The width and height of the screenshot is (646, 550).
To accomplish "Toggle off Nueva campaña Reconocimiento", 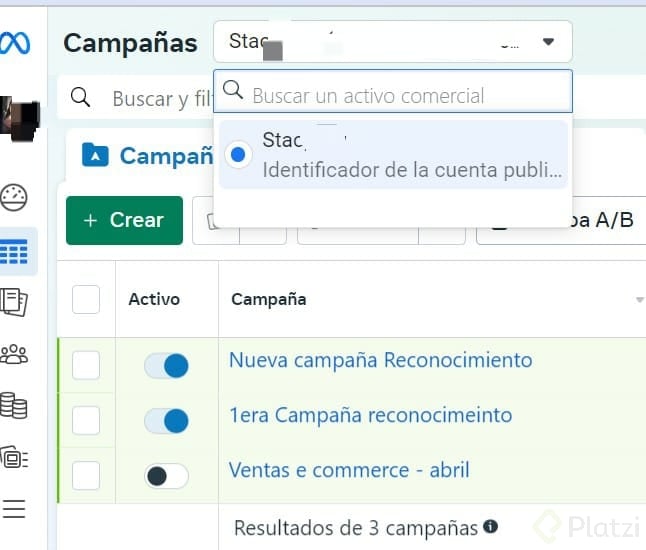I will coord(166,366).
